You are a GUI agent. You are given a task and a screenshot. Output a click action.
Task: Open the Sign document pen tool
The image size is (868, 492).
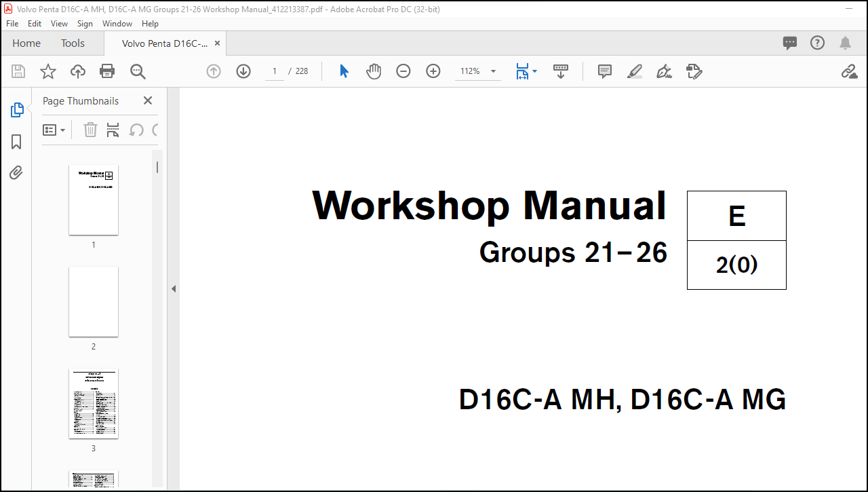665,71
